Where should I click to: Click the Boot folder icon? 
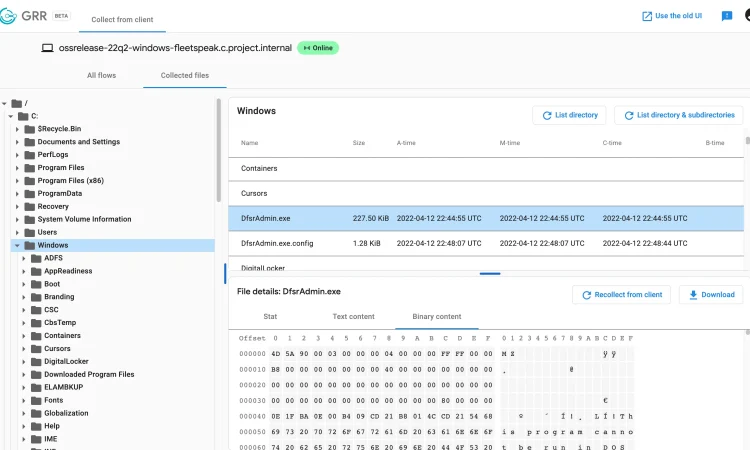click(36, 284)
